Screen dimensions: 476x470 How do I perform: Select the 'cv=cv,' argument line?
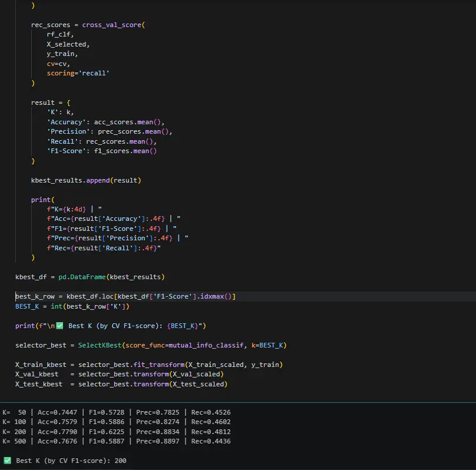[58, 64]
